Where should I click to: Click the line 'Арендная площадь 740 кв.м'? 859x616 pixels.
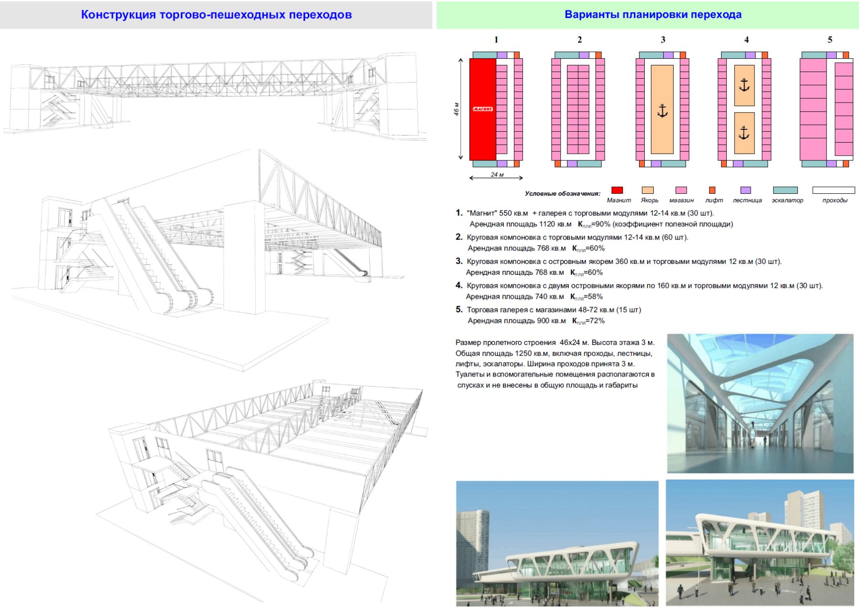coord(515,297)
